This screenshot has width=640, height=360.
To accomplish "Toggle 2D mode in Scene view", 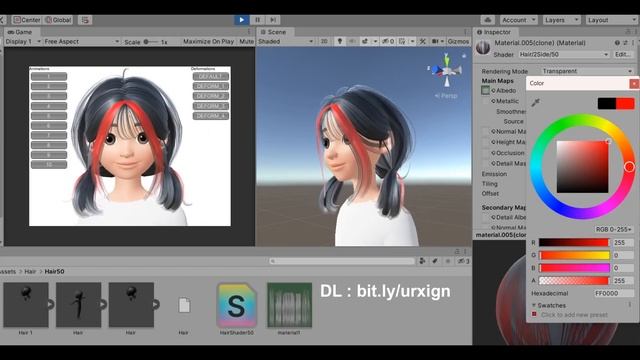I will [324, 41].
